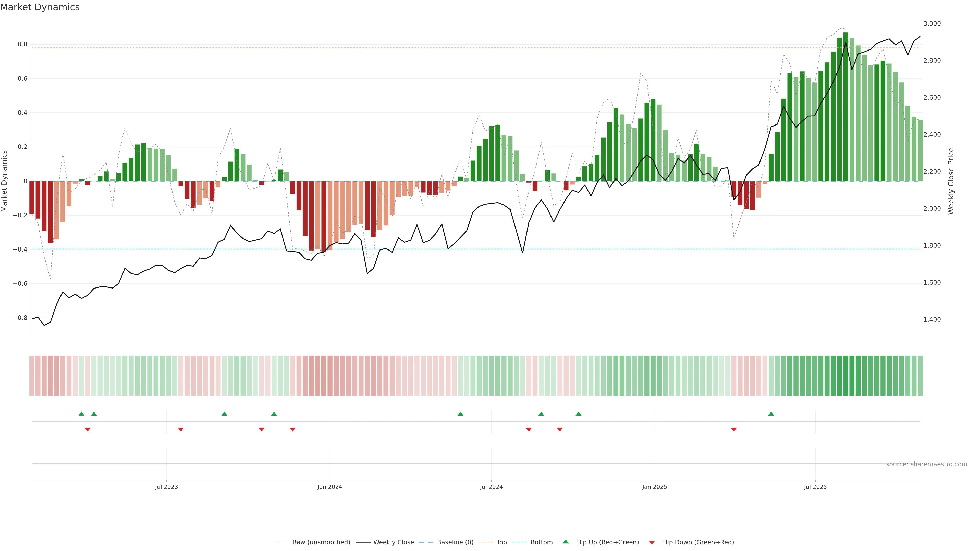Screen dimensions: 980x551
Task: Click the Jan 2025 x-axis label
Action: click(654, 487)
